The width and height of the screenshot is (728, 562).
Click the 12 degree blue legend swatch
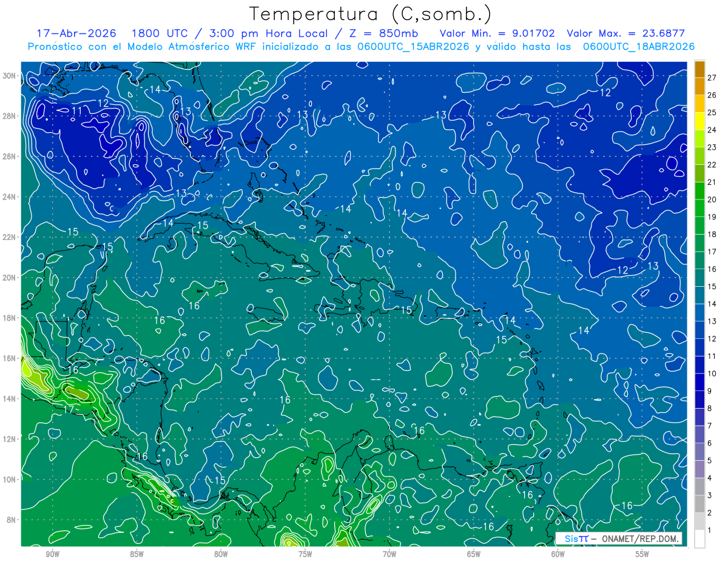pos(699,330)
